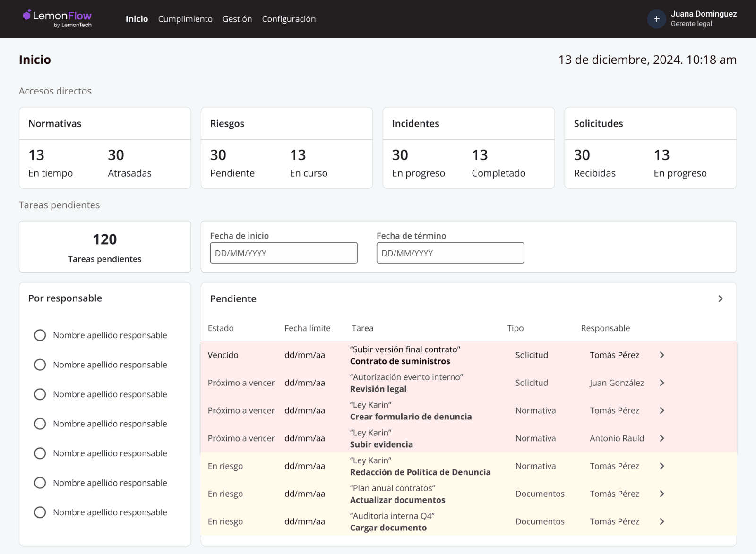Select the first responsable radio button
The image size is (756, 554).
[40, 335]
